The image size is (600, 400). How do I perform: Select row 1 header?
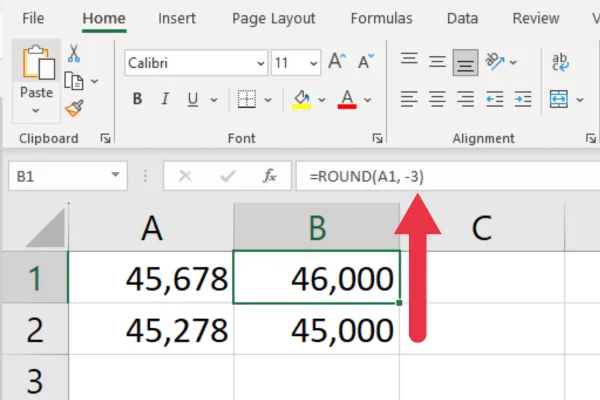[35, 277]
